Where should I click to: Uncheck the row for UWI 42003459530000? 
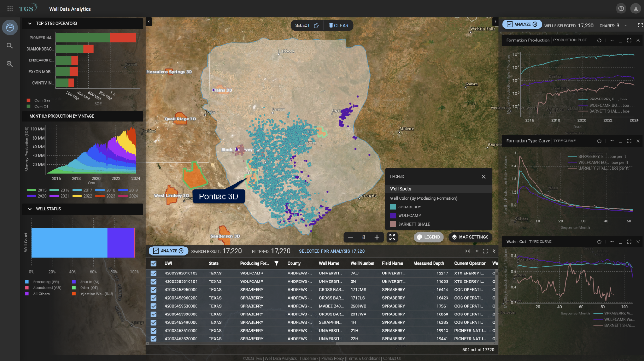point(154,306)
